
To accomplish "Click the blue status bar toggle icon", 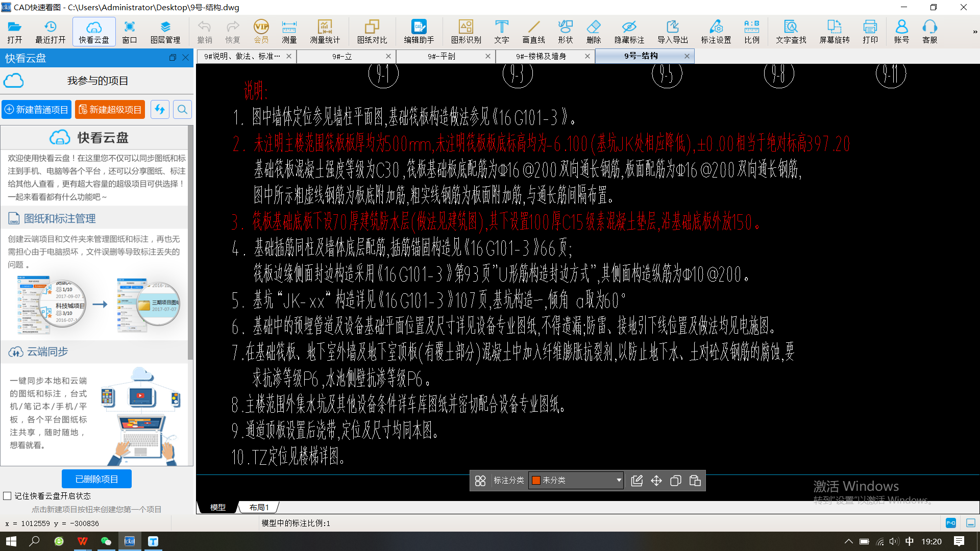I will (x=951, y=523).
